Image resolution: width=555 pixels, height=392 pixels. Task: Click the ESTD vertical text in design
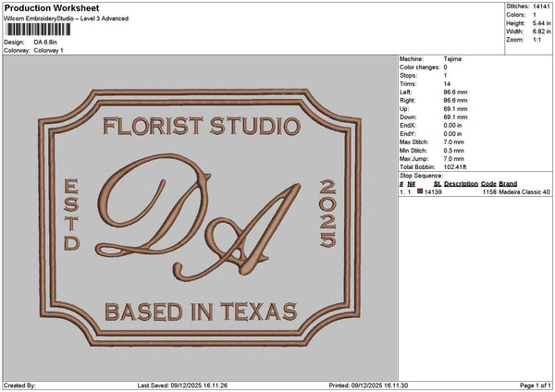click(x=71, y=215)
